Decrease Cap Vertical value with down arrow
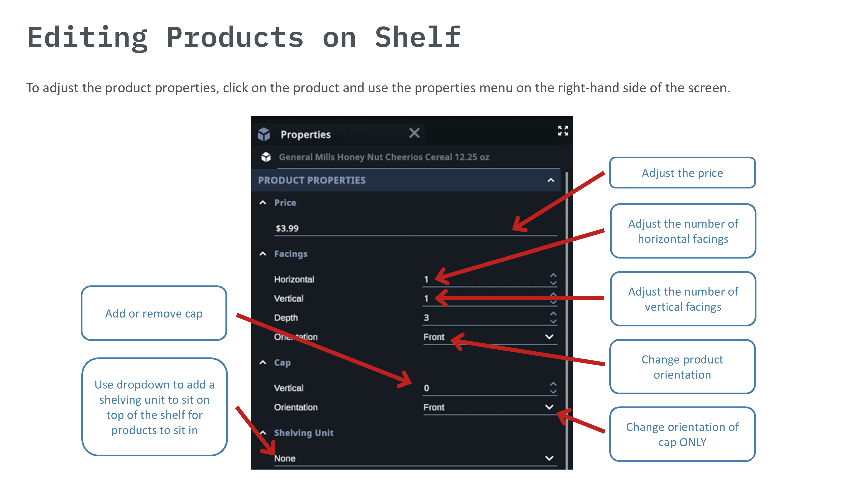Image resolution: width=868 pixels, height=488 pixels. coord(553,392)
